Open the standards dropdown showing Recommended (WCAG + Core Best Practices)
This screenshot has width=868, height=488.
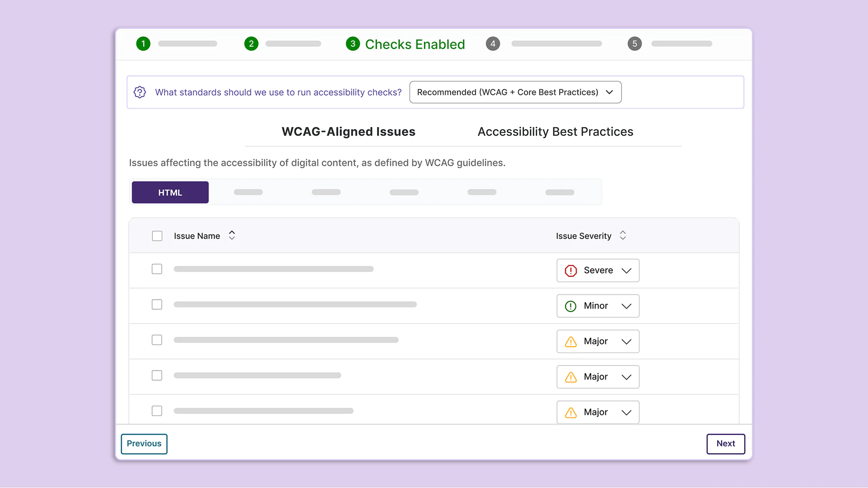point(515,92)
